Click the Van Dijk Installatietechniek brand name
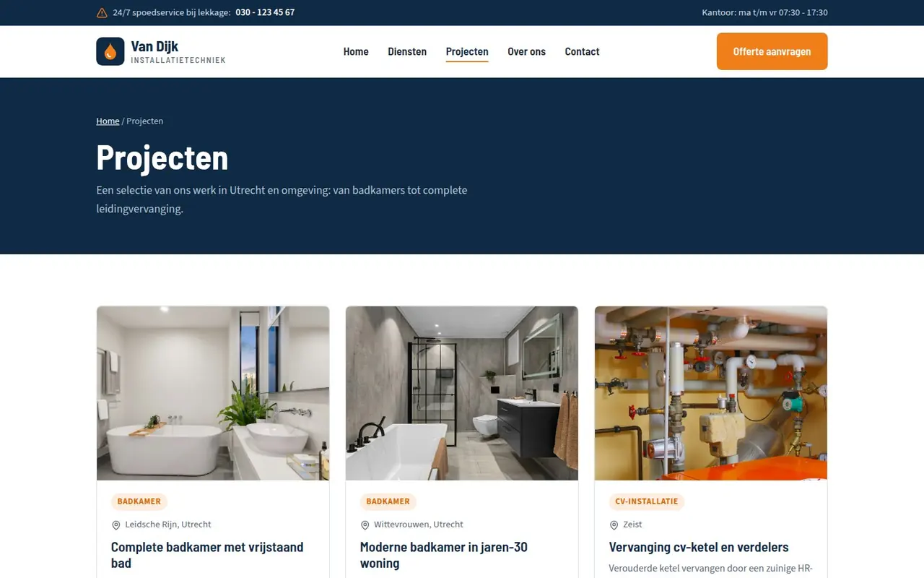This screenshot has width=924, height=578. (x=178, y=52)
